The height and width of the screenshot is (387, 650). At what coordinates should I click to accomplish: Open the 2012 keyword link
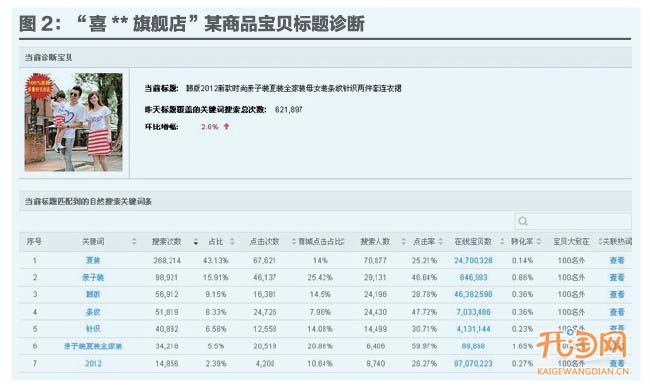[93, 363]
